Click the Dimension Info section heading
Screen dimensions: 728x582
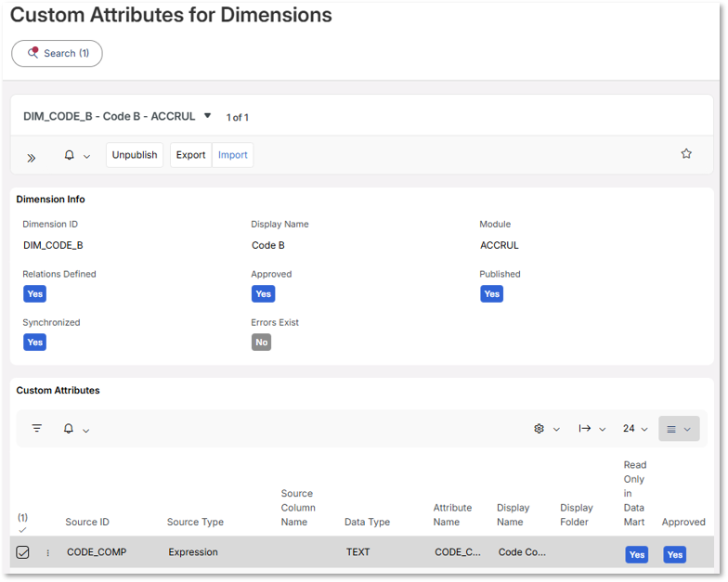pyautogui.click(x=50, y=199)
